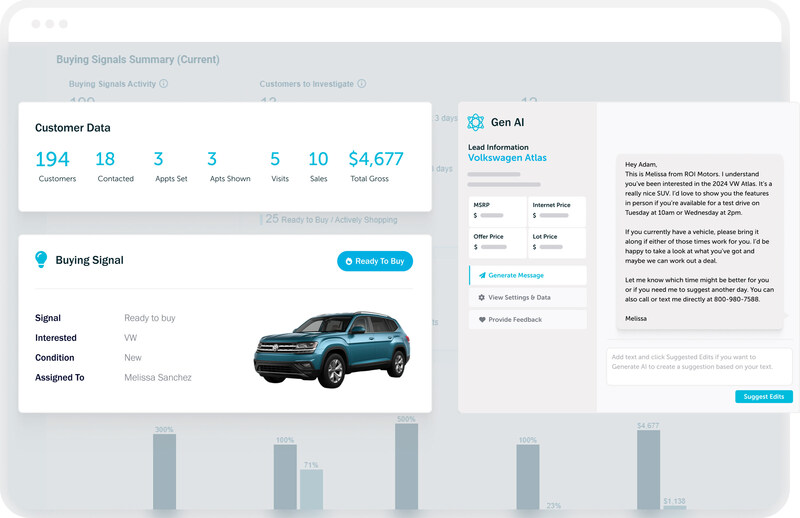Click the $4,677 Total Gross figure
The width and height of the screenshot is (800, 518).
click(x=376, y=165)
